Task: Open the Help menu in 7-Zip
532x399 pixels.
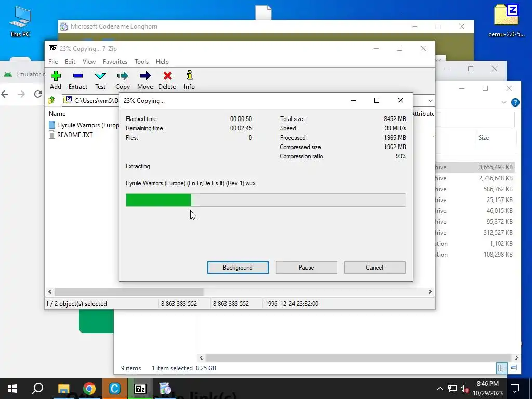Action: [x=162, y=62]
